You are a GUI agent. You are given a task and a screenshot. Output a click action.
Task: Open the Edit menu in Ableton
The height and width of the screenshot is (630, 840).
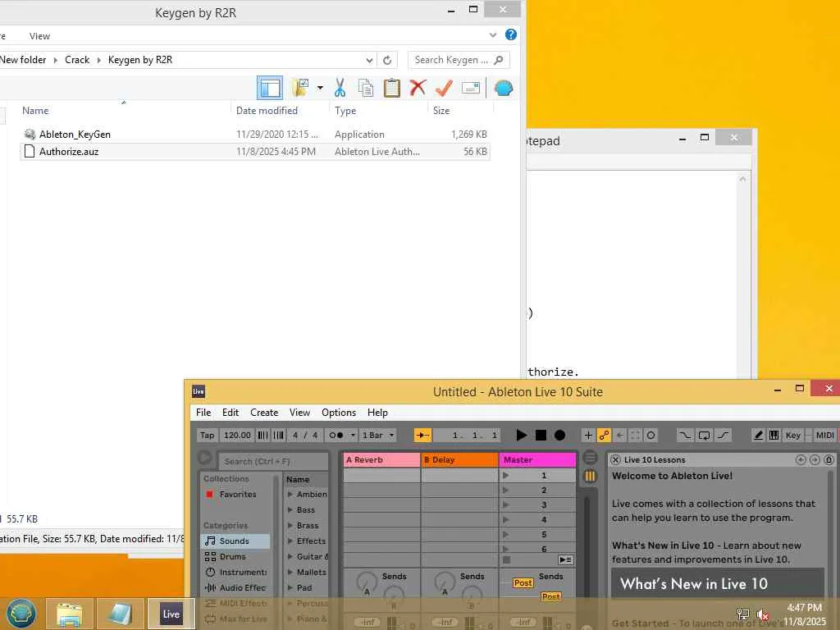(231, 413)
